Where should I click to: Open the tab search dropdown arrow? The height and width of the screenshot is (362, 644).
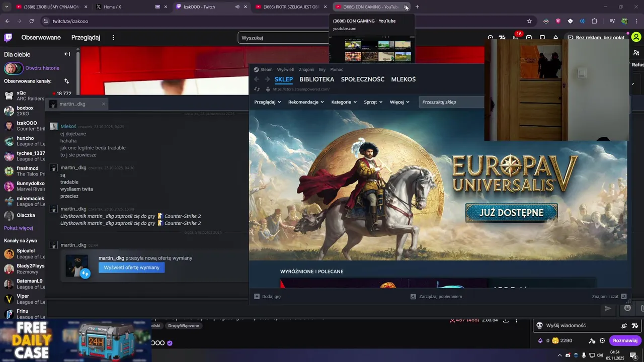point(7,7)
